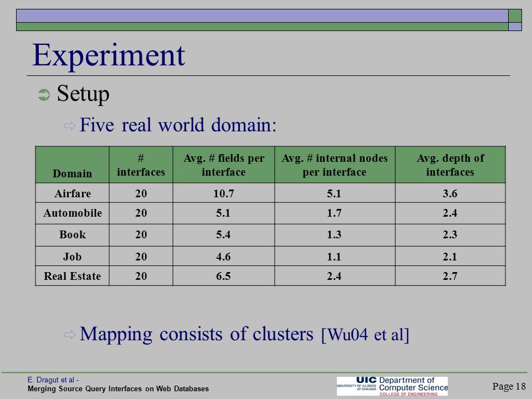
Task: Select the Airfare row label
Action: [73, 193]
